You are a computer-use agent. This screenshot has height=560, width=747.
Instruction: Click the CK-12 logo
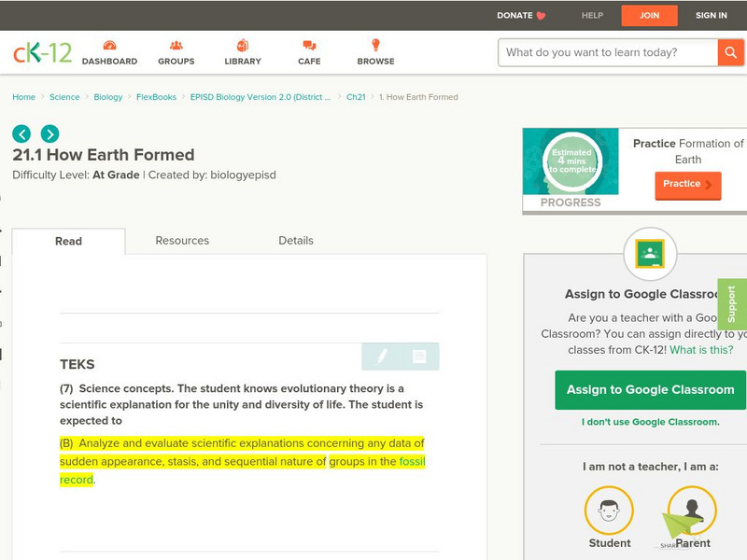(x=42, y=52)
